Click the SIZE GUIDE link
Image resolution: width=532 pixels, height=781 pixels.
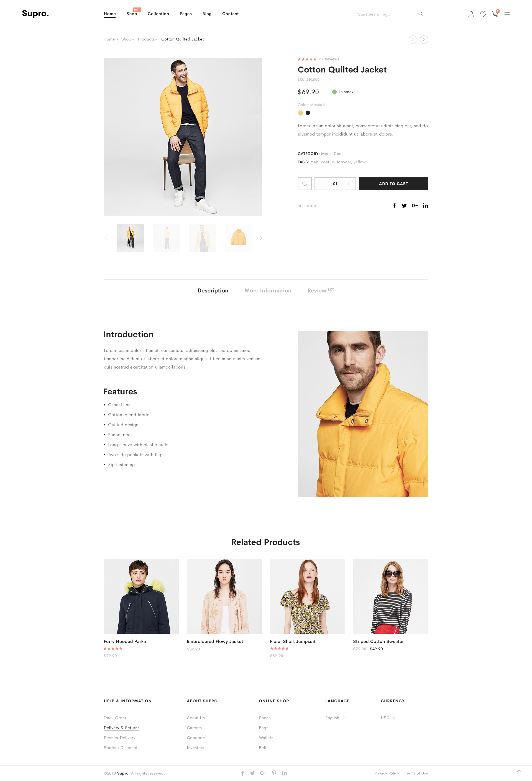(x=308, y=206)
